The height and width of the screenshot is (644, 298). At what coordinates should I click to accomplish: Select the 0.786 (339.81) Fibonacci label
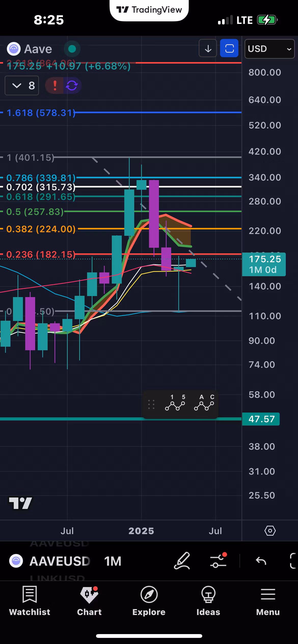(41, 178)
